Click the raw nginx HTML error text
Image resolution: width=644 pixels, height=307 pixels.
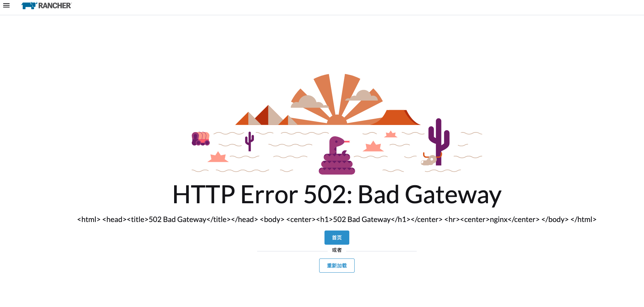[x=337, y=220]
